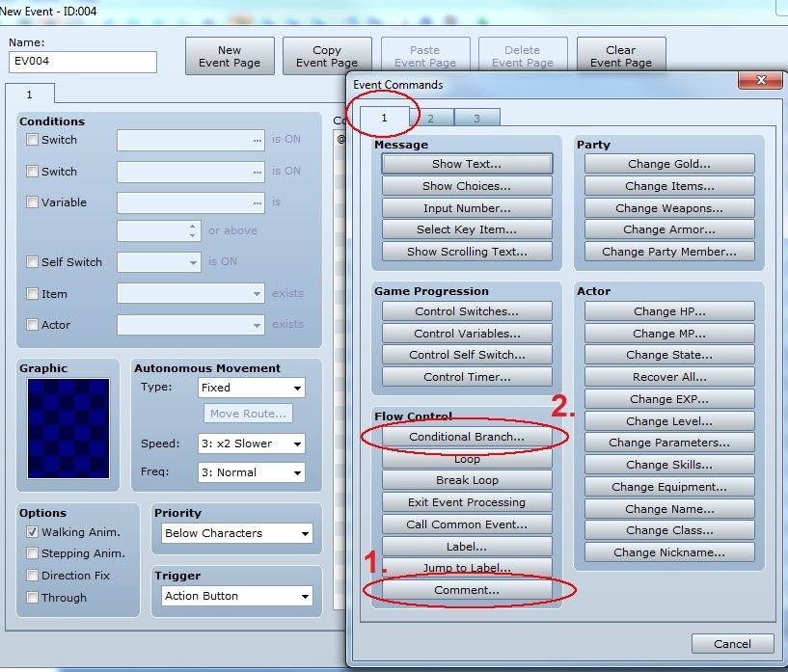The width and height of the screenshot is (788, 672).
Task: Click the New Event Page button
Action: click(230, 57)
